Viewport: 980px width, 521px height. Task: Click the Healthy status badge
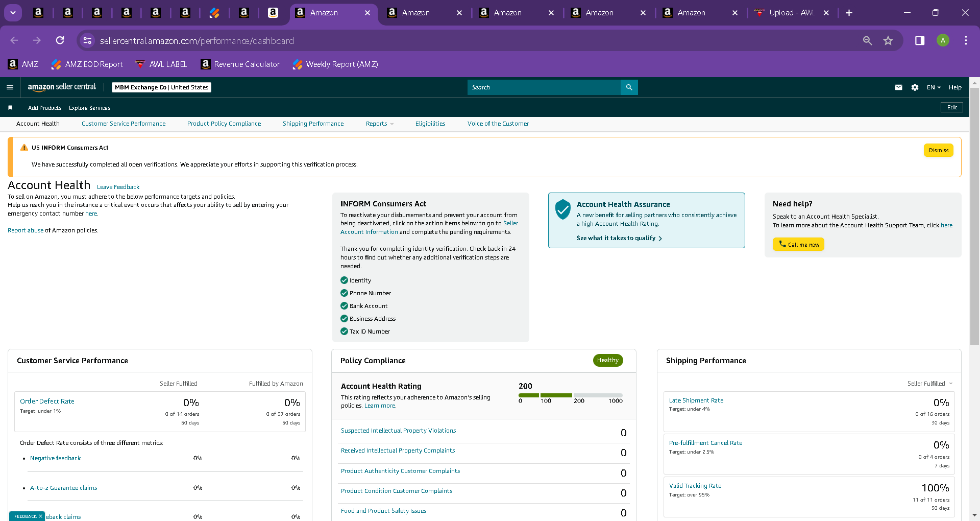tap(608, 360)
